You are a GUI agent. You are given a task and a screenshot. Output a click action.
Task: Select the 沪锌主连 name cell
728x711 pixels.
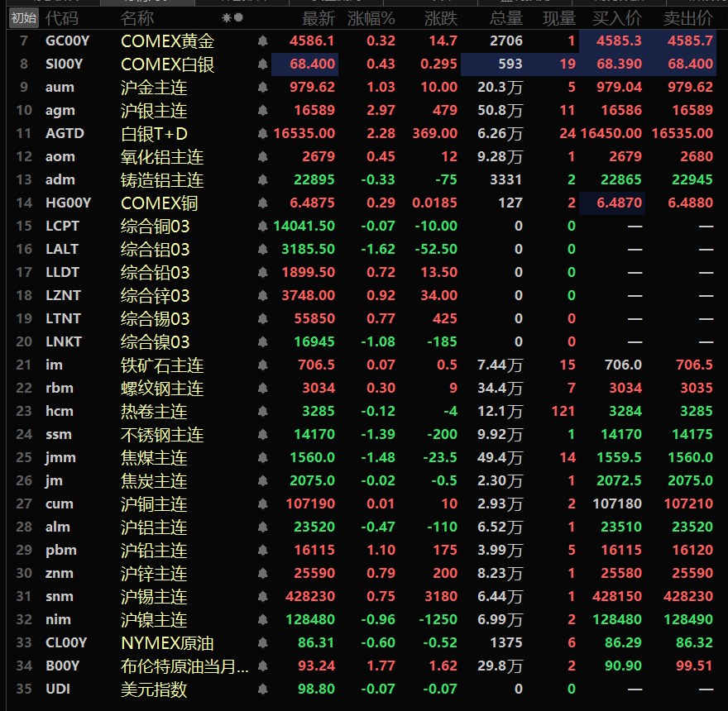click(154, 574)
